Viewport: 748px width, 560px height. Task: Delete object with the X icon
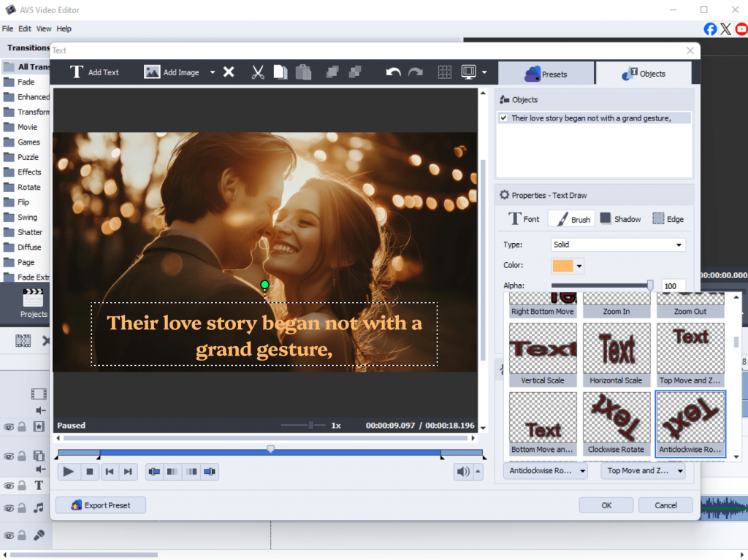pos(229,72)
